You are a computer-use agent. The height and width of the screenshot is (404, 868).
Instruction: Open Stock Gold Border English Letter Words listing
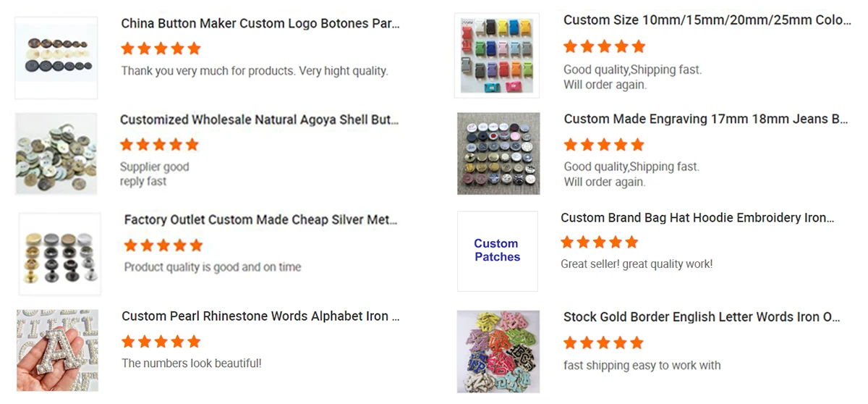click(702, 317)
